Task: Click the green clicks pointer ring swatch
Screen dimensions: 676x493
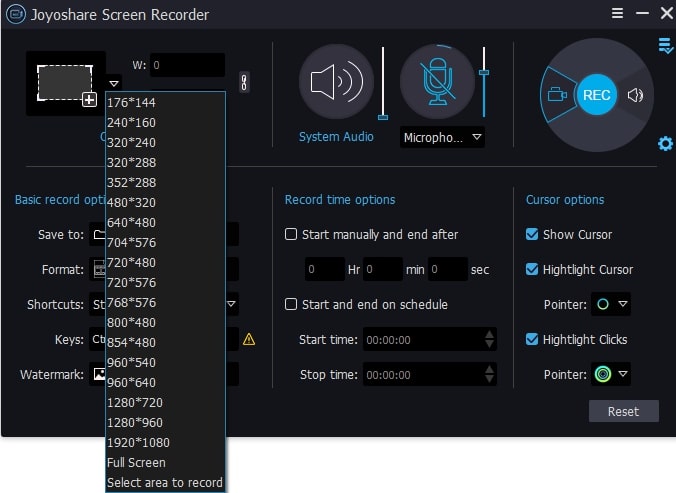Action: point(603,374)
